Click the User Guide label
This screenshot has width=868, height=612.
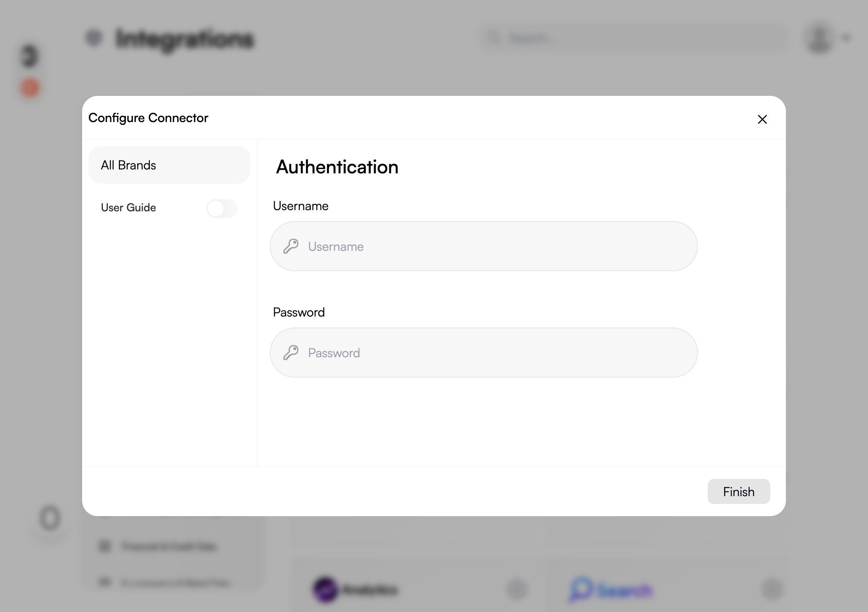pos(128,207)
